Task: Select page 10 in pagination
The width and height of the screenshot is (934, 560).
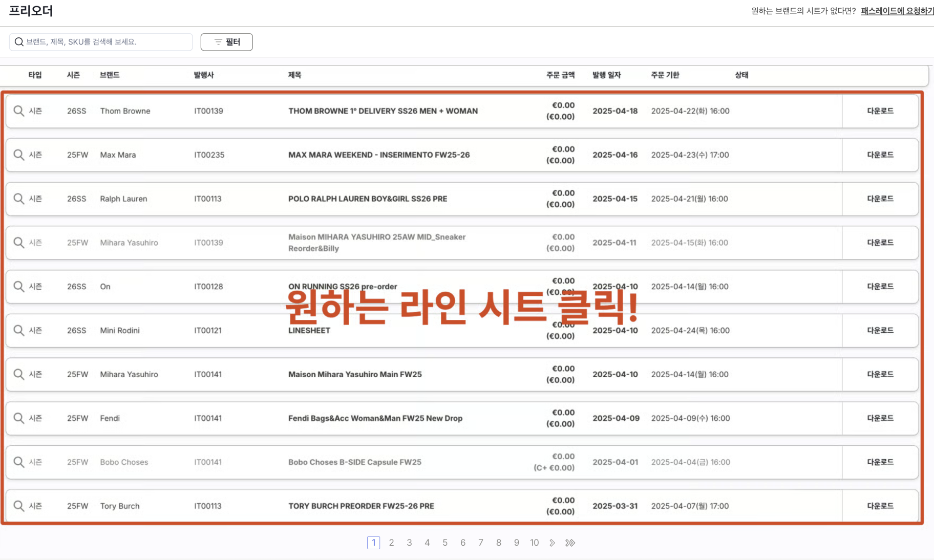Action: pyautogui.click(x=534, y=543)
